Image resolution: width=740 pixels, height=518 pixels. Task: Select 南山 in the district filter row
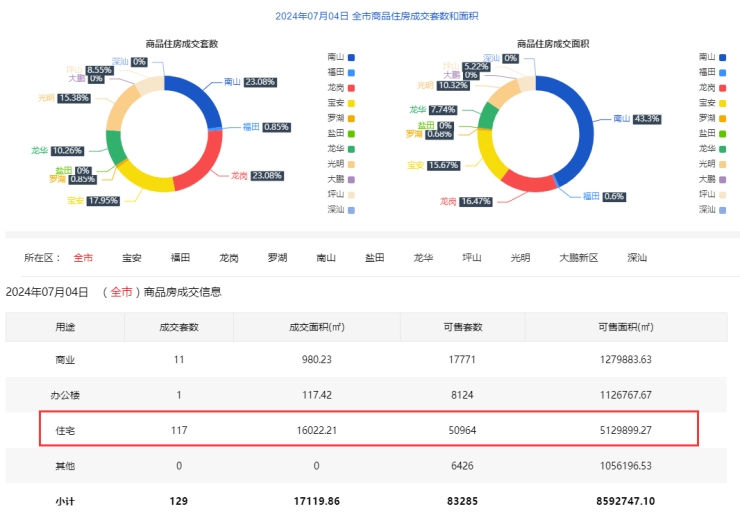(326, 258)
